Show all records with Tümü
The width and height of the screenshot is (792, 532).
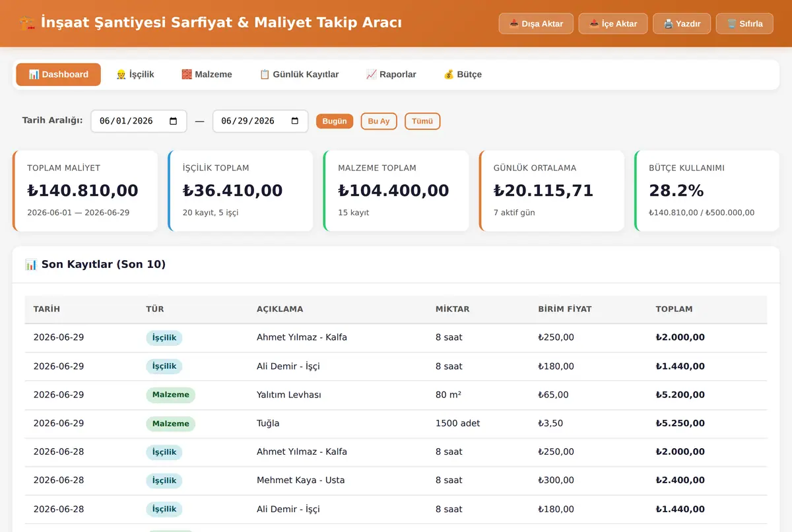pyautogui.click(x=422, y=121)
